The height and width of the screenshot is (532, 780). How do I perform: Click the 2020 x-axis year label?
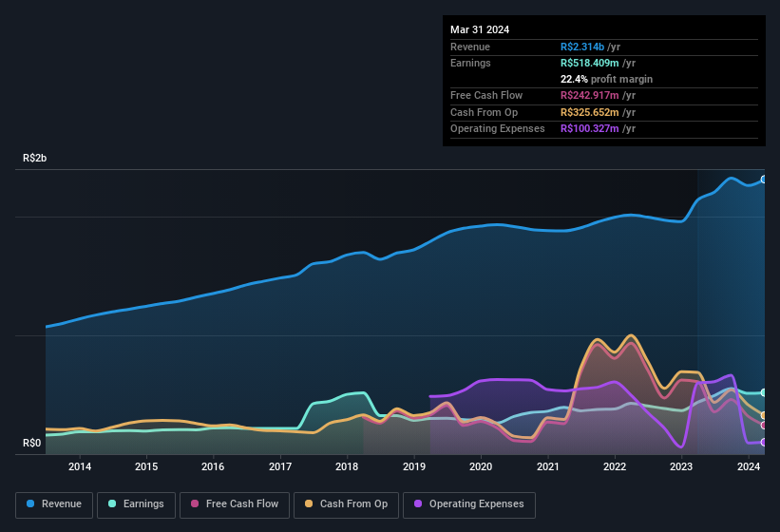(x=481, y=466)
